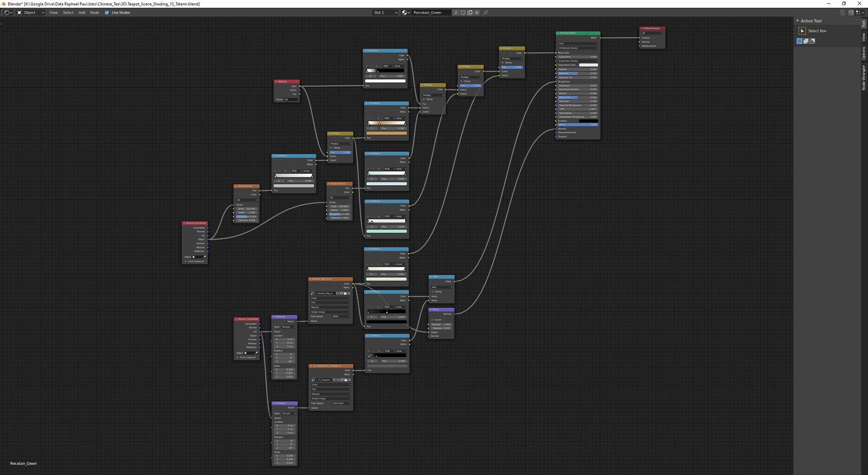Open the material browse sphere icon

(x=406, y=13)
